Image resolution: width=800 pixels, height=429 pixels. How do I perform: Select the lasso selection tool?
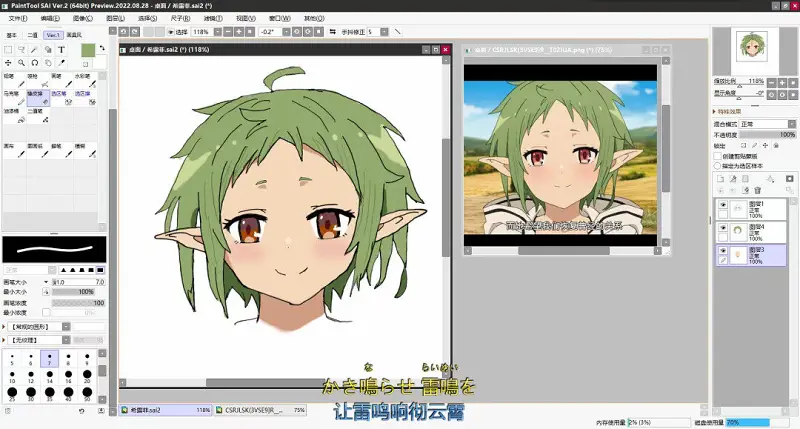[x=21, y=50]
